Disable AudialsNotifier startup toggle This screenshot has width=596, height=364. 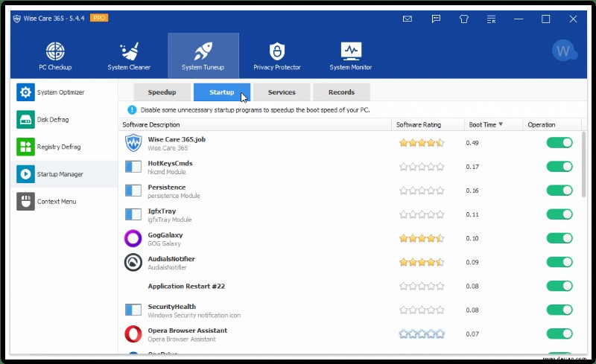pos(559,262)
